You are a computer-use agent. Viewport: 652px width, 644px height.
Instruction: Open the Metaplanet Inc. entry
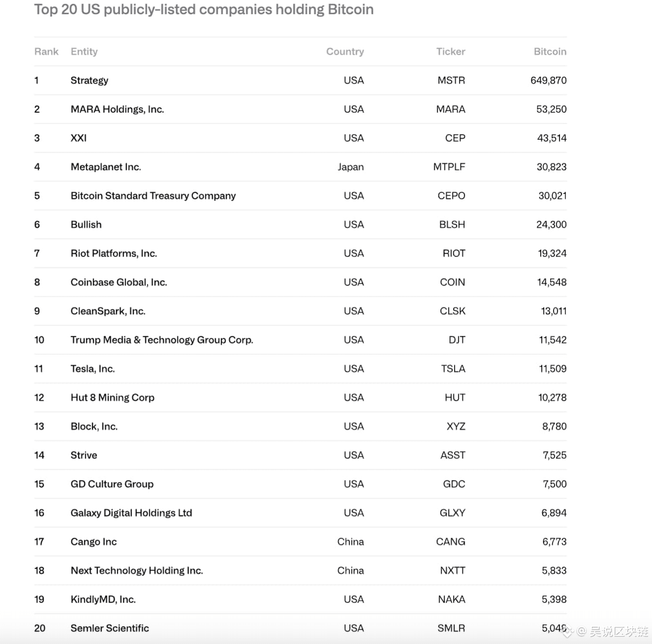tap(106, 167)
